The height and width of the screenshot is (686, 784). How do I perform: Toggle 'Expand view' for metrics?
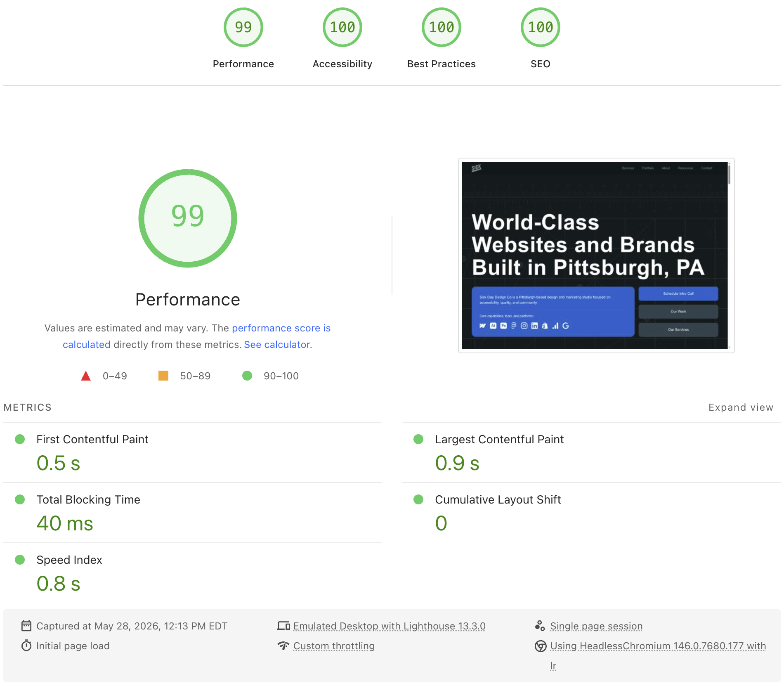pyautogui.click(x=741, y=407)
